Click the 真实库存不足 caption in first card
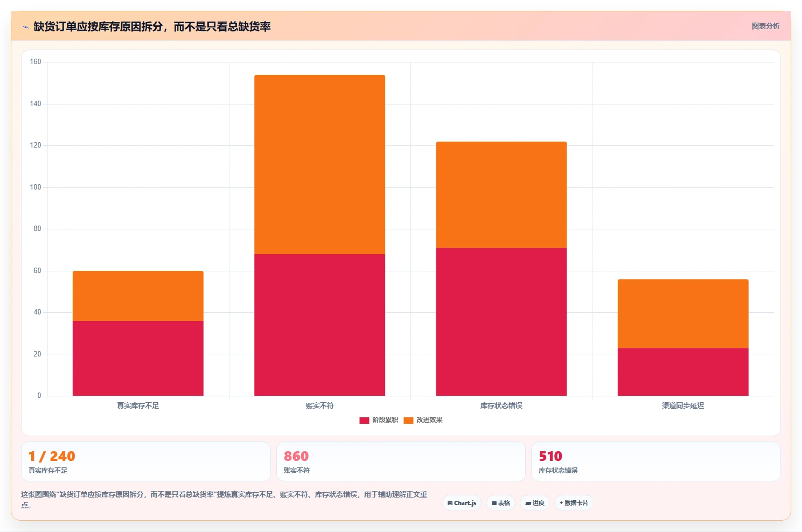Image resolution: width=802 pixels, height=532 pixels. point(48,471)
